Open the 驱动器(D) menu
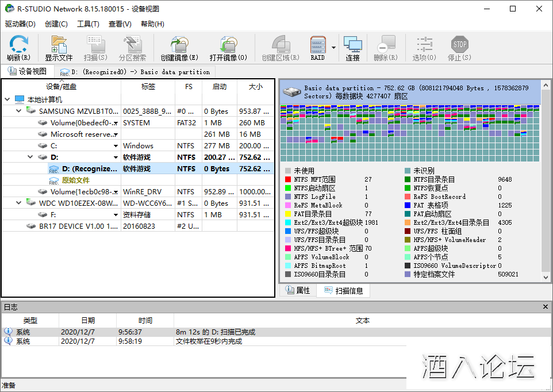553x392 pixels. (x=20, y=24)
